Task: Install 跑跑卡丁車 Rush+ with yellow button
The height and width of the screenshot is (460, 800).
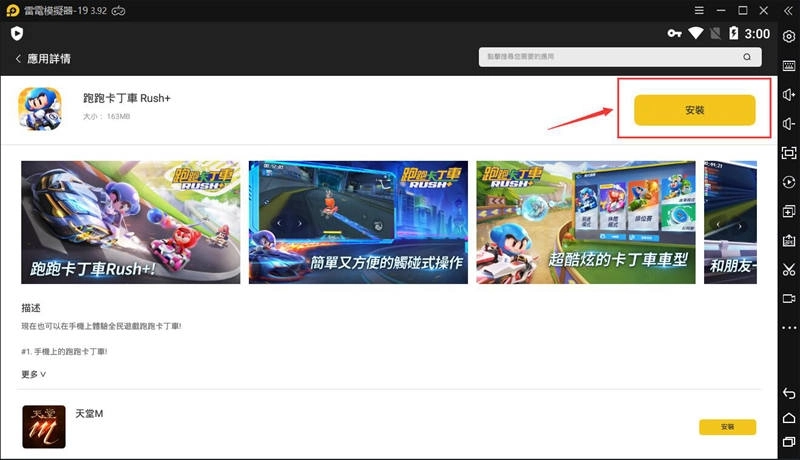Action: pos(694,110)
